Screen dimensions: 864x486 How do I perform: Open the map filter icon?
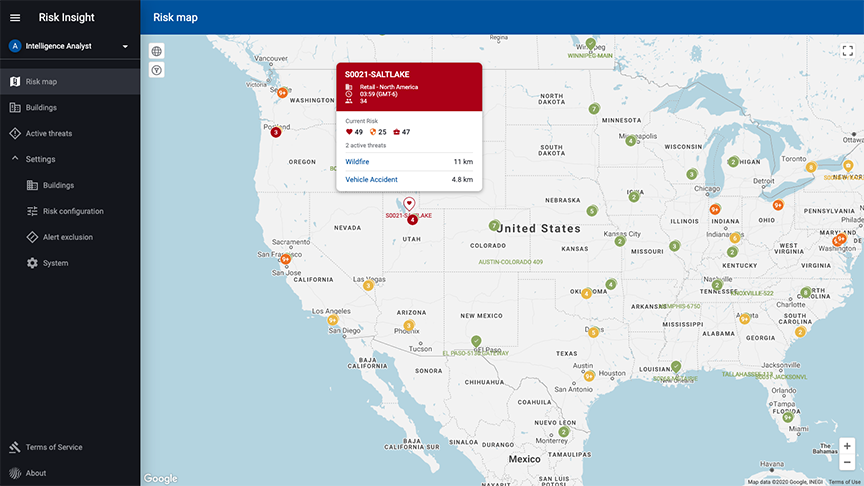pos(157,70)
